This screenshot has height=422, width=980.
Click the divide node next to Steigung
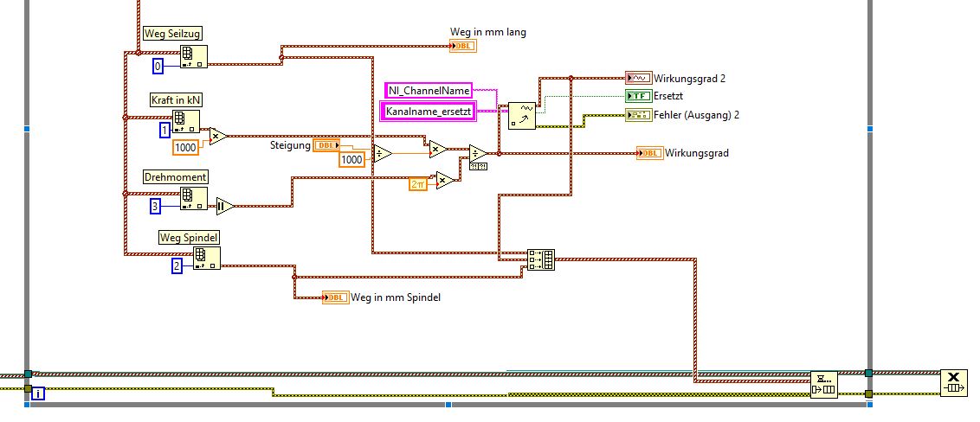coord(382,154)
